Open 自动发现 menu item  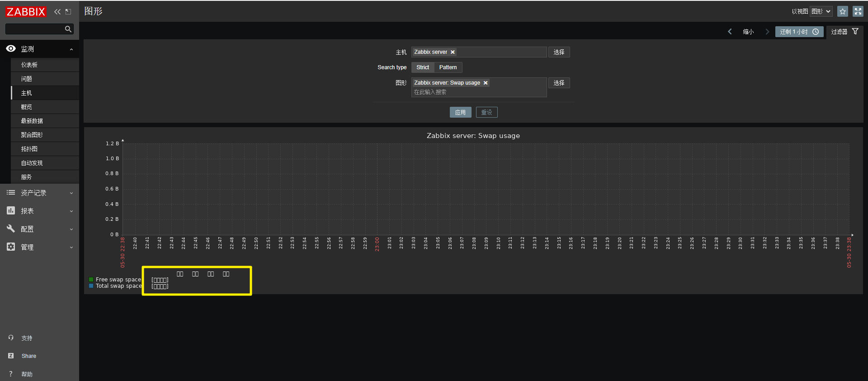(x=45, y=163)
